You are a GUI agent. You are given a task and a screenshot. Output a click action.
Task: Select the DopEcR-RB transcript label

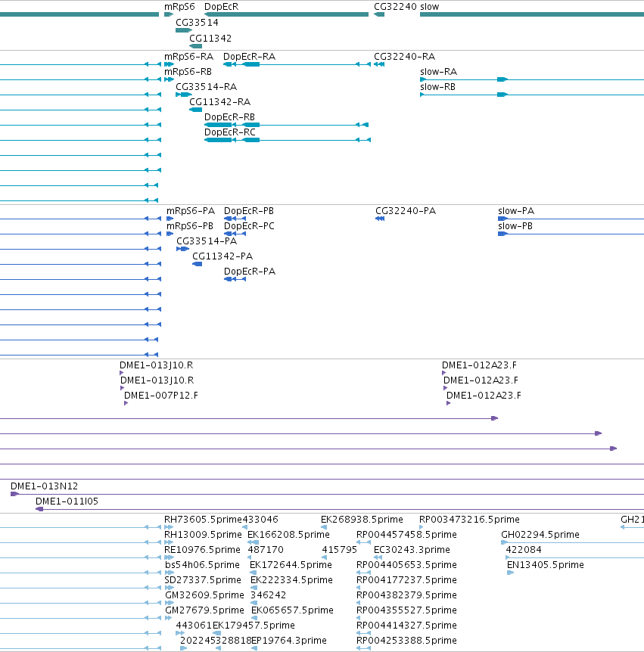[229, 117]
